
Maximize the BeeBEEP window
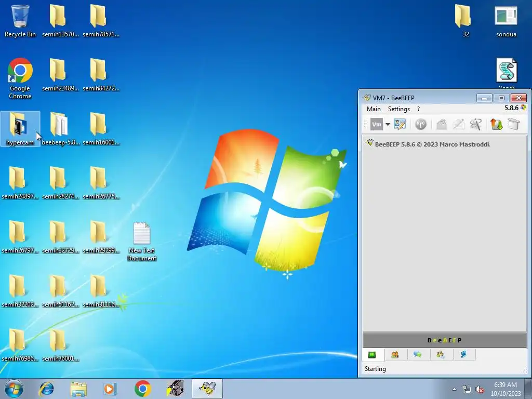[501, 98]
